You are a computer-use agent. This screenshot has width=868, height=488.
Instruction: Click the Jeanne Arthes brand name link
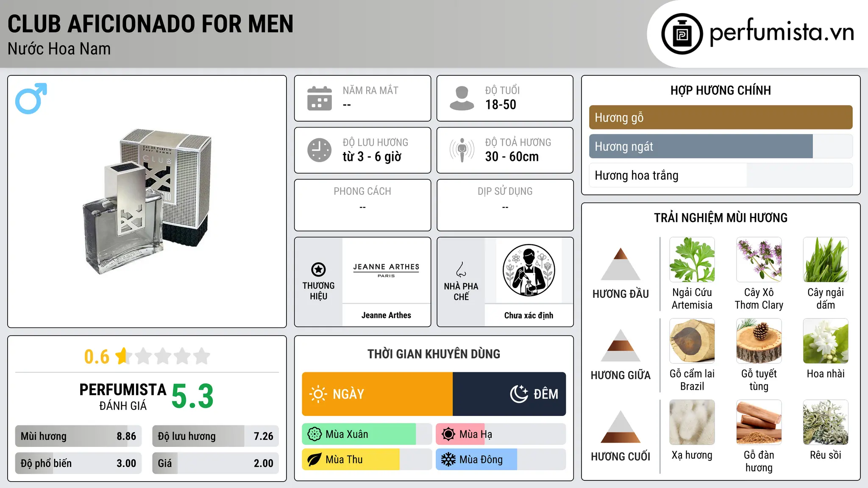386,315
